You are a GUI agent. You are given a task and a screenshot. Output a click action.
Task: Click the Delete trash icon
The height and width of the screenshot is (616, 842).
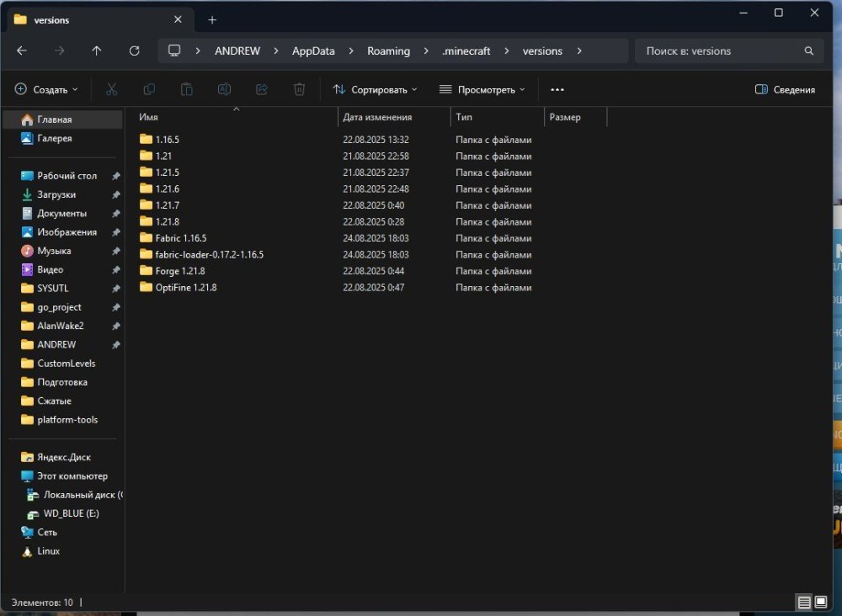(300, 89)
